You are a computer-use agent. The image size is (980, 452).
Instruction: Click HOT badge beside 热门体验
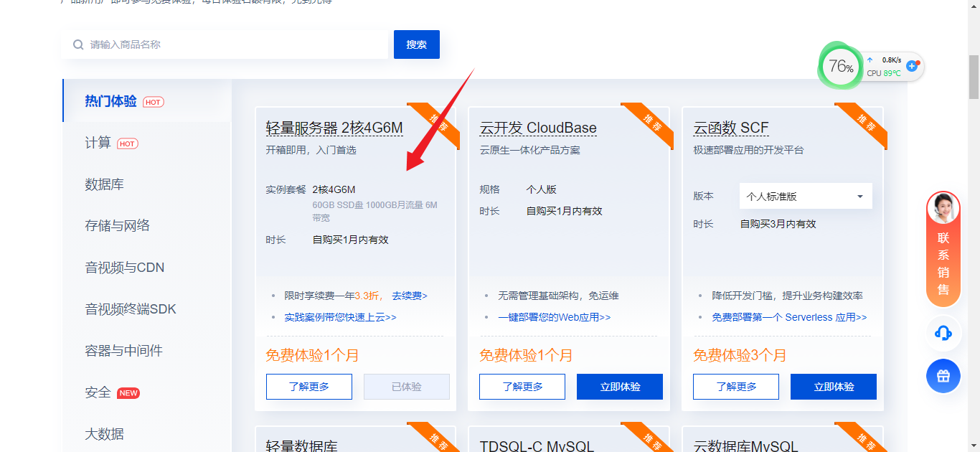[x=153, y=102]
